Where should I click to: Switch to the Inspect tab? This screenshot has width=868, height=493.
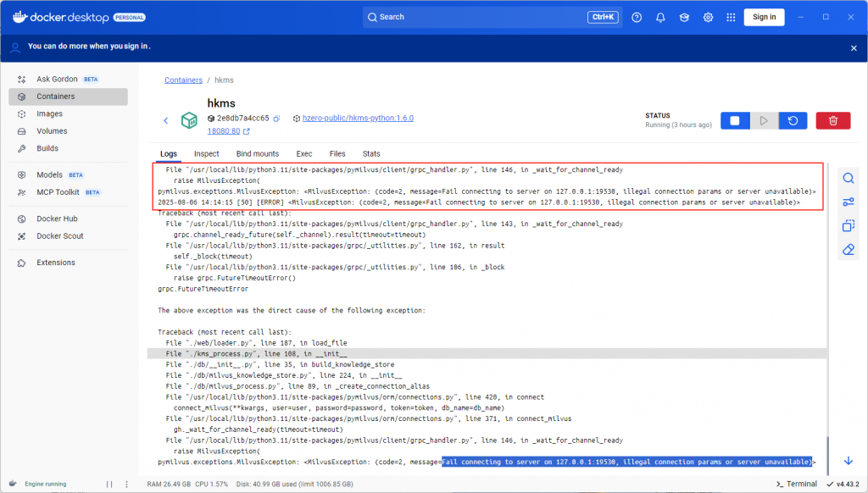pyautogui.click(x=206, y=153)
